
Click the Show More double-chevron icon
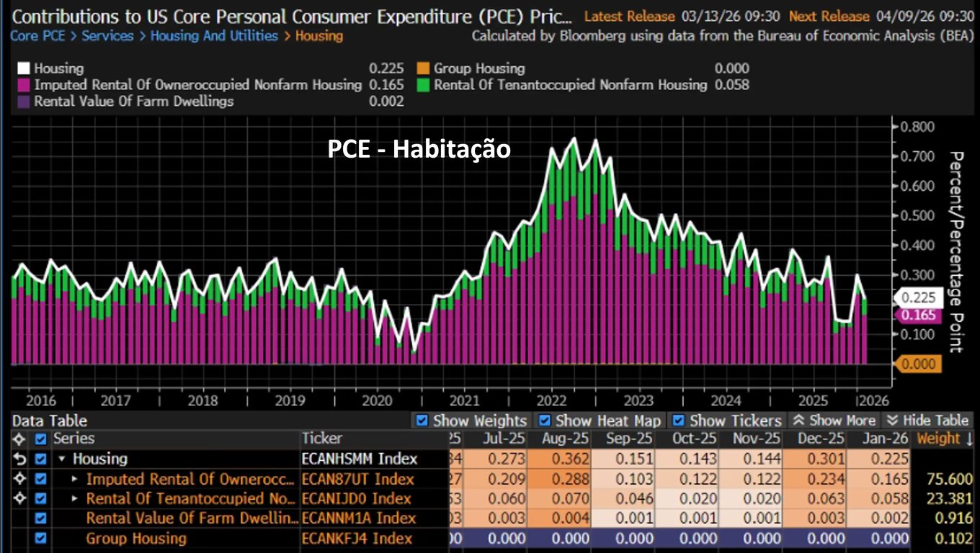tap(798, 421)
